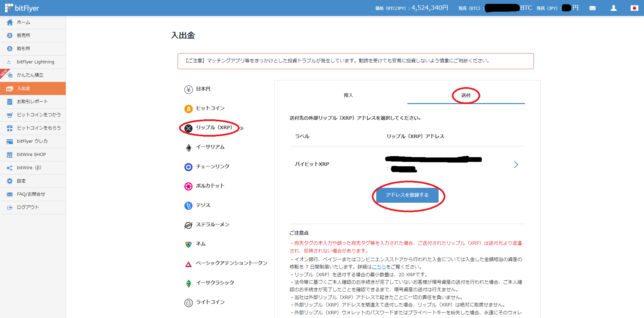Click ログアウト in the sidebar
This screenshot has width=644, height=318.
pos(33,207)
